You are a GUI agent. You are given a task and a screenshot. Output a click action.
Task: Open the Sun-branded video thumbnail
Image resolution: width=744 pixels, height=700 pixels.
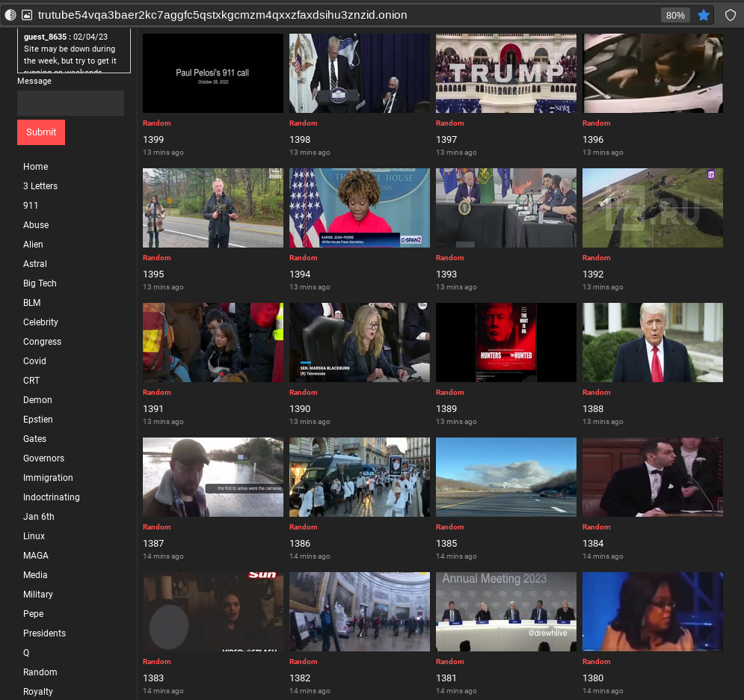click(213, 612)
